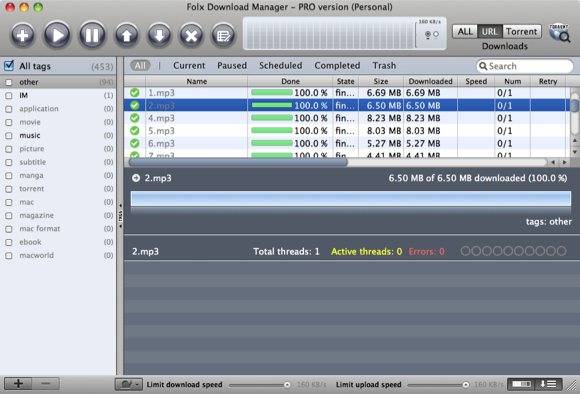The image size is (580, 394).
Task: Click the arrow icon beside 2.mp3 in details panel
Action: (136, 178)
